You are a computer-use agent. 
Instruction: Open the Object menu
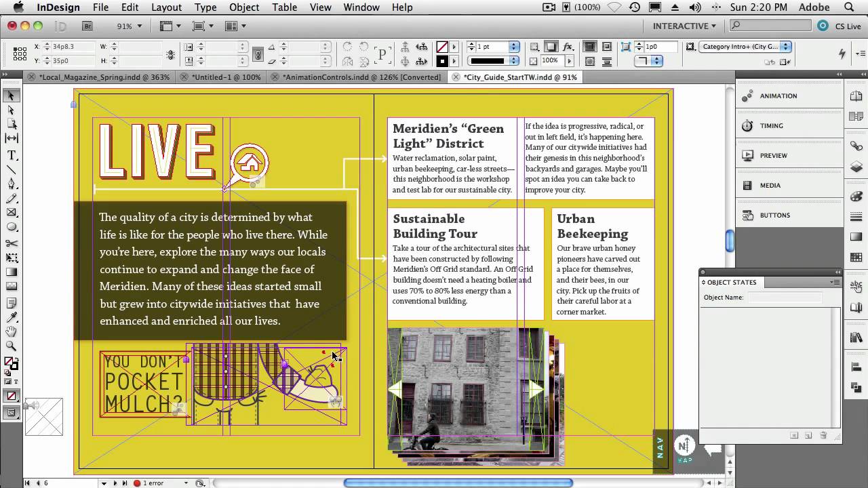point(244,7)
